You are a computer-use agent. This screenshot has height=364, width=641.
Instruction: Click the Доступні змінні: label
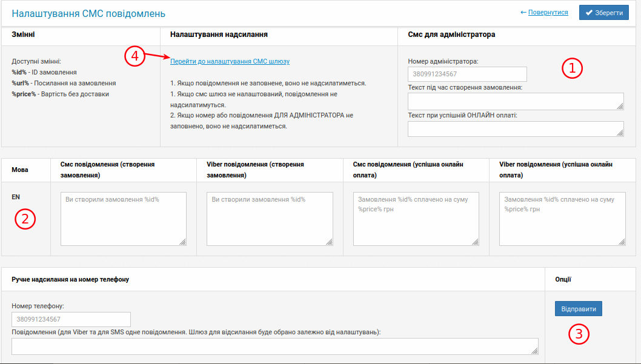point(36,61)
